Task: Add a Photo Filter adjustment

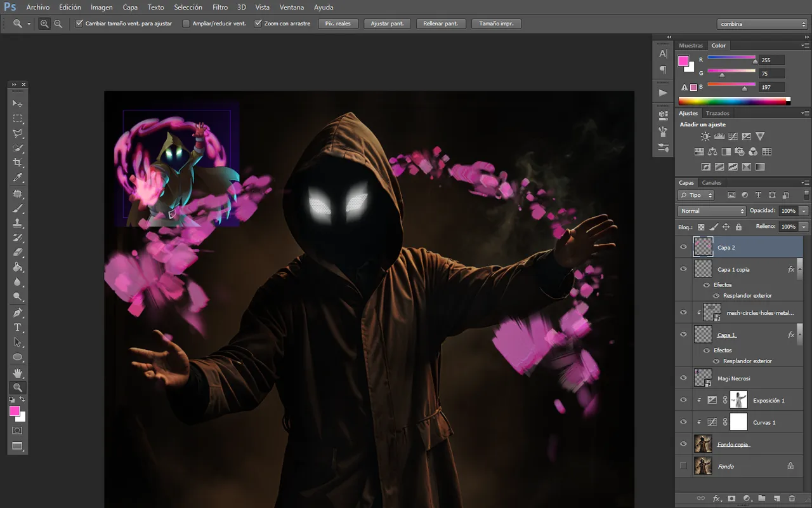Action: (740, 152)
